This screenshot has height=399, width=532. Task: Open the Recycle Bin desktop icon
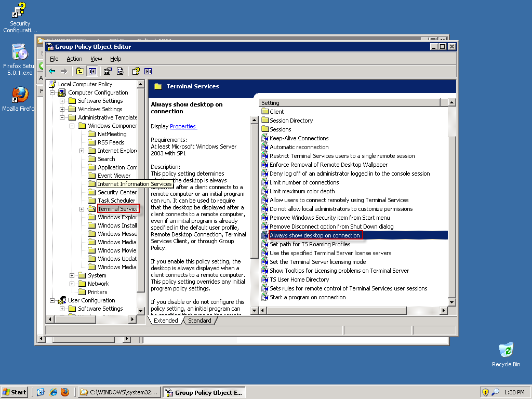point(506,354)
